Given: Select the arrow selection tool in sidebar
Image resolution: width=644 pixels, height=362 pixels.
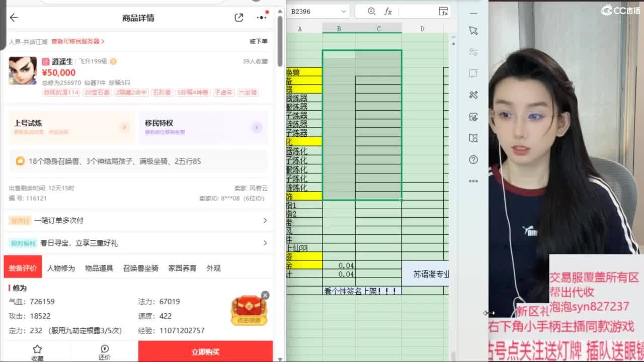Looking at the screenshot, I should tap(473, 30).
